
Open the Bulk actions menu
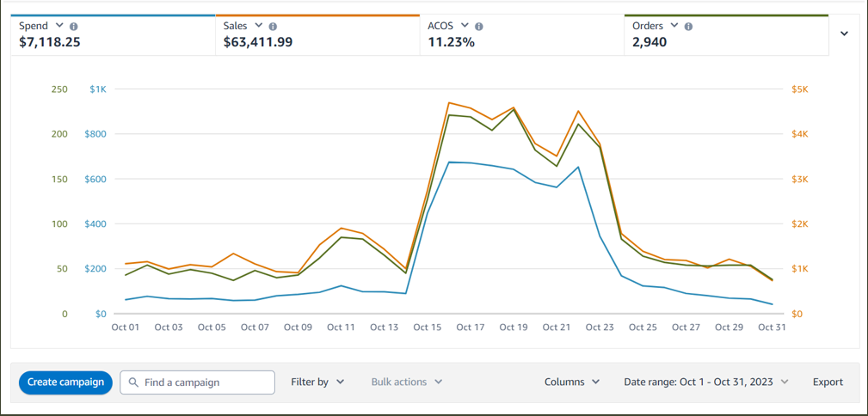tap(407, 382)
